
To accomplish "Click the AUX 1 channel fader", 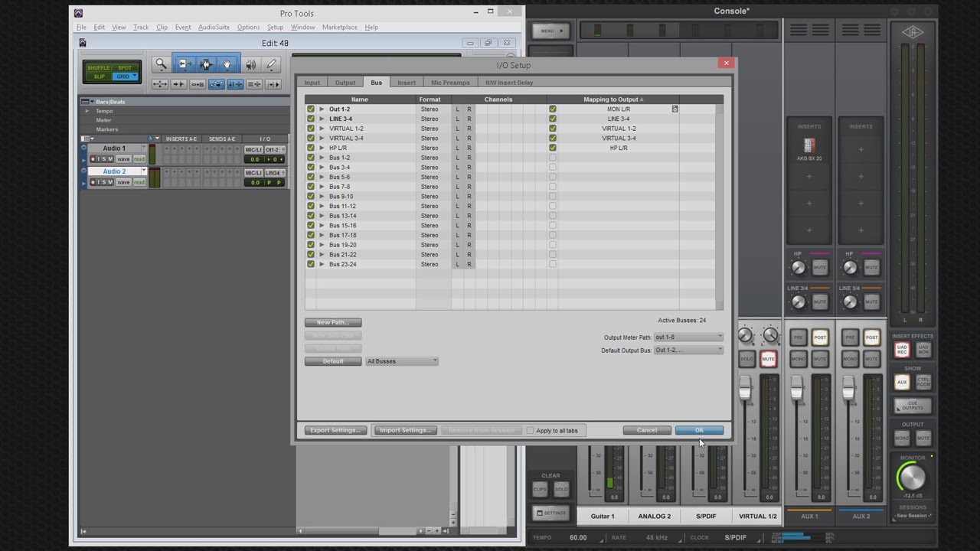I will point(797,387).
